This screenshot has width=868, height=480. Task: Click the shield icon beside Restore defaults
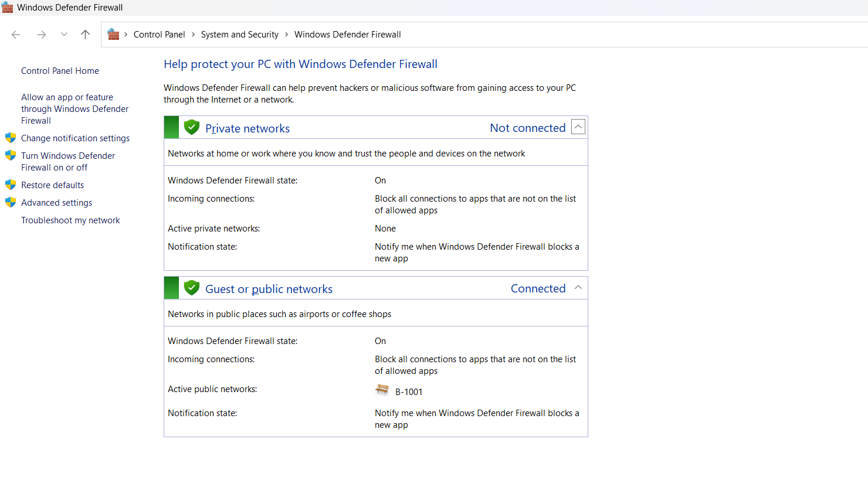11,185
